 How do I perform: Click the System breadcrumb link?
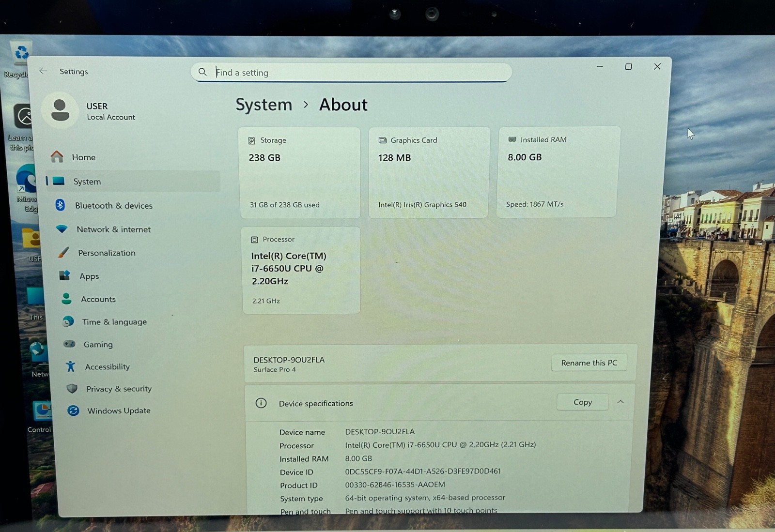[x=264, y=105]
